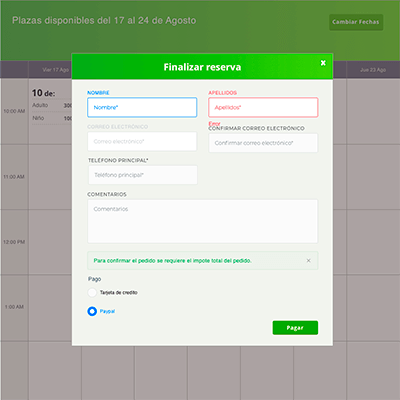Select the Paypal payment option

coord(92,311)
